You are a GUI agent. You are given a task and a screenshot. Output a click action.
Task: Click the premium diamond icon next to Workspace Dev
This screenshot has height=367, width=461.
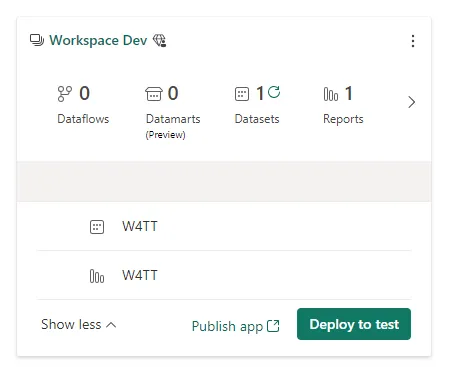pyautogui.click(x=159, y=40)
